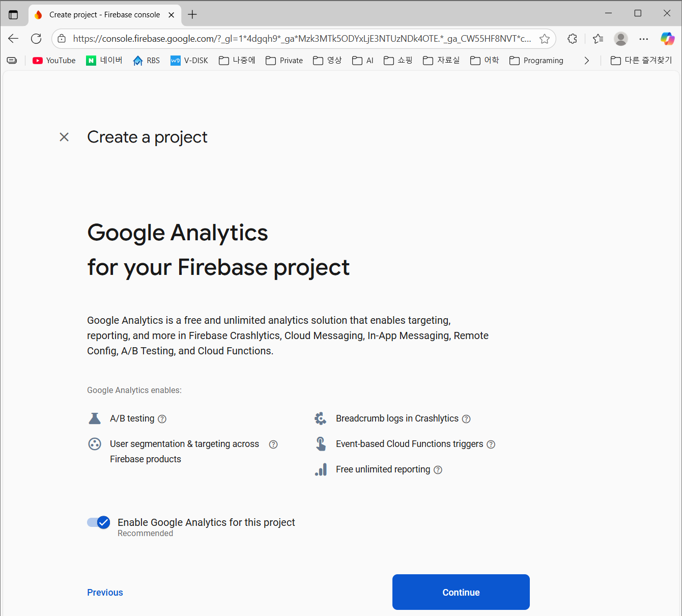Open the 자료실 bookmark folder
The image size is (682, 616).
point(441,61)
